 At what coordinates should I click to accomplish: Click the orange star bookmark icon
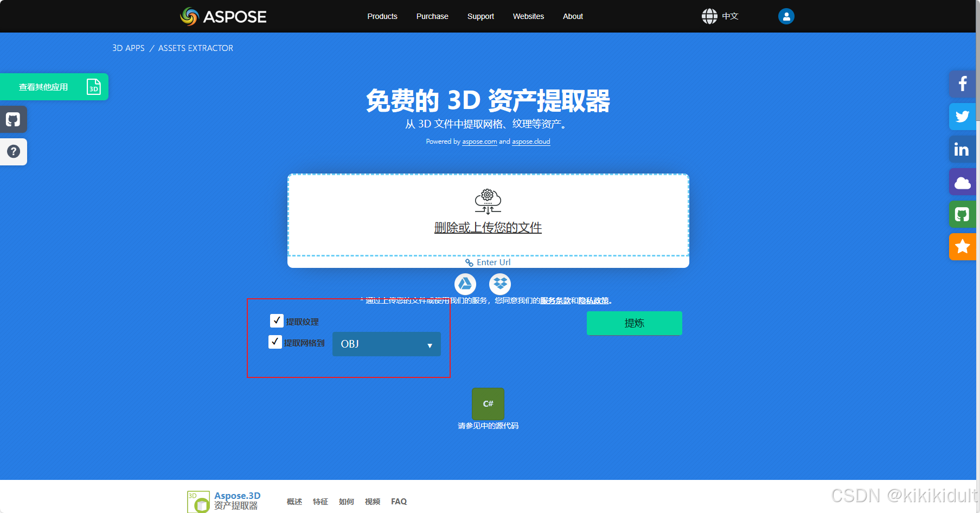(962, 247)
